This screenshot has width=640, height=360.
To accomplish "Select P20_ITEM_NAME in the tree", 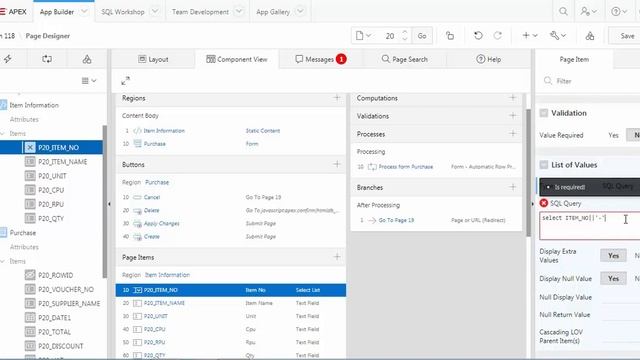I will point(62,162).
